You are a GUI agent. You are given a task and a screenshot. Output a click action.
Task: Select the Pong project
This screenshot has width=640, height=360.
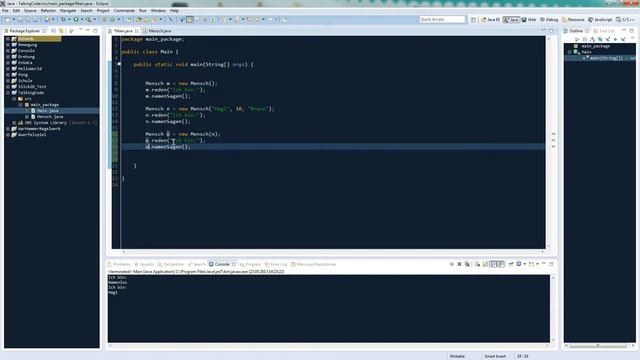pyautogui.click(x=22, y=75)
